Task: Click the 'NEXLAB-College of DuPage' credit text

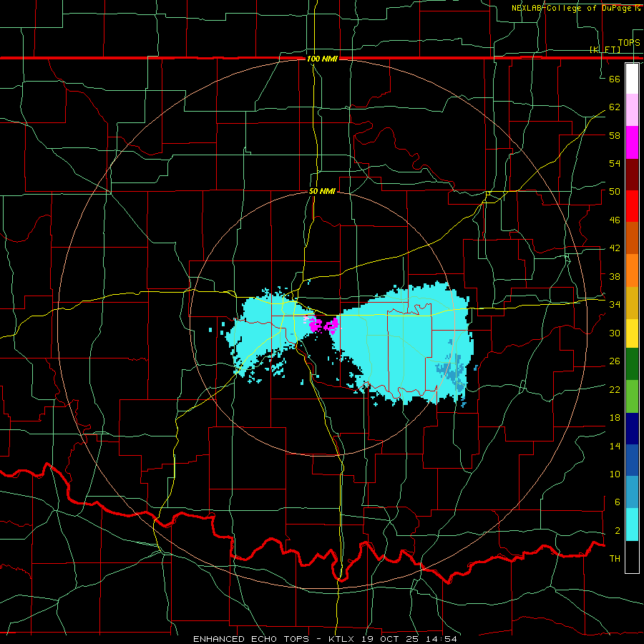Action: click(572, 8)
